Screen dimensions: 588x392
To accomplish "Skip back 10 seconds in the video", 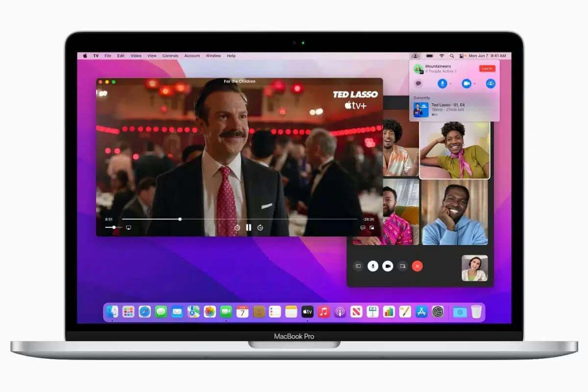I will 237,227.
